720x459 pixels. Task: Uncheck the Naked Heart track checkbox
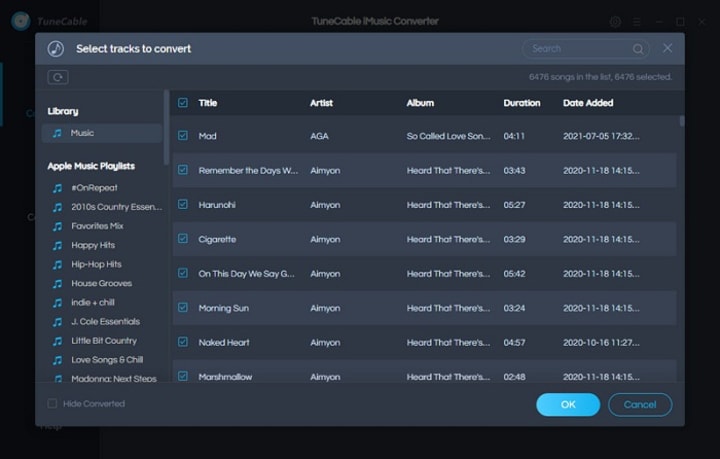183,342
